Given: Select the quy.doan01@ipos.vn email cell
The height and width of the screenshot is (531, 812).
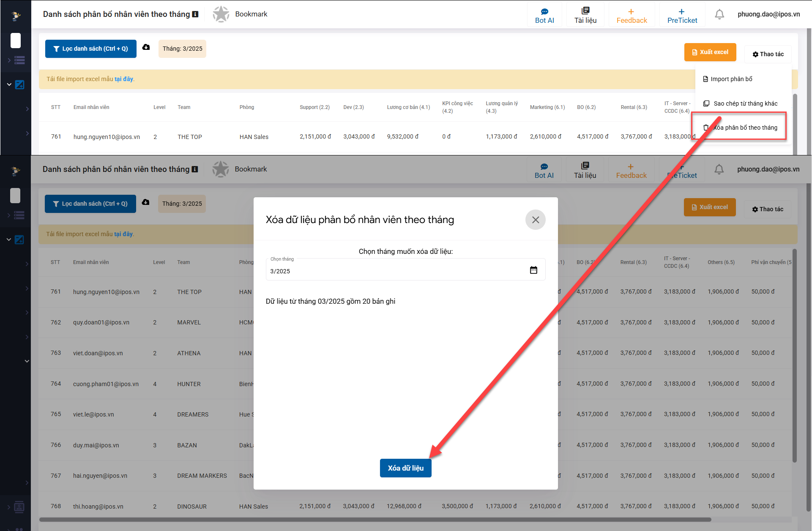Looking at the screenshot, I should [101, 322].
